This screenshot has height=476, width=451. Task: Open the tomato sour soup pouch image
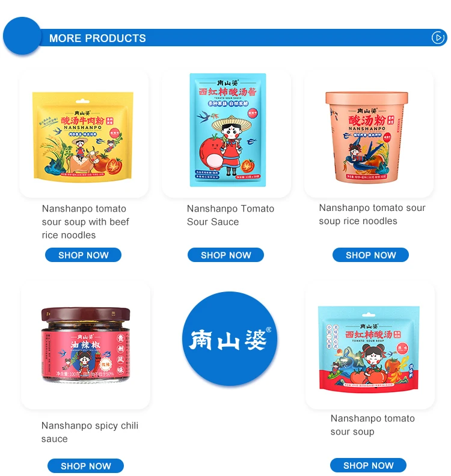click(x=369, y=349)
